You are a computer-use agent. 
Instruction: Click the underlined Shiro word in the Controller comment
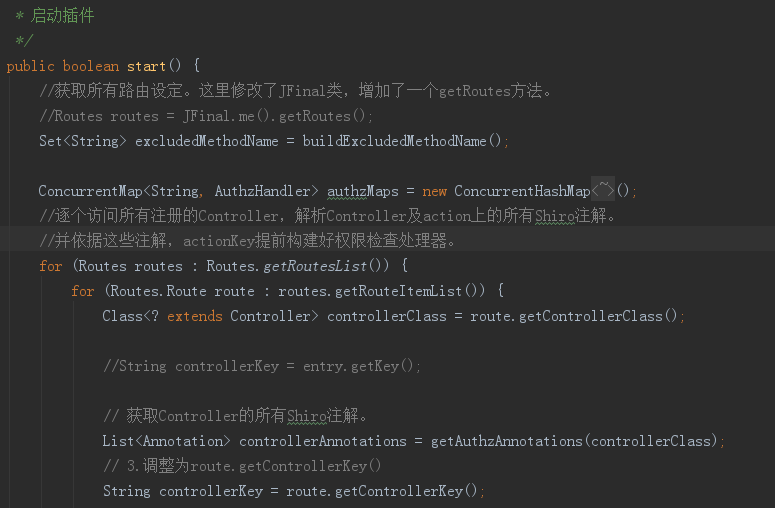(x=306, y=416)
